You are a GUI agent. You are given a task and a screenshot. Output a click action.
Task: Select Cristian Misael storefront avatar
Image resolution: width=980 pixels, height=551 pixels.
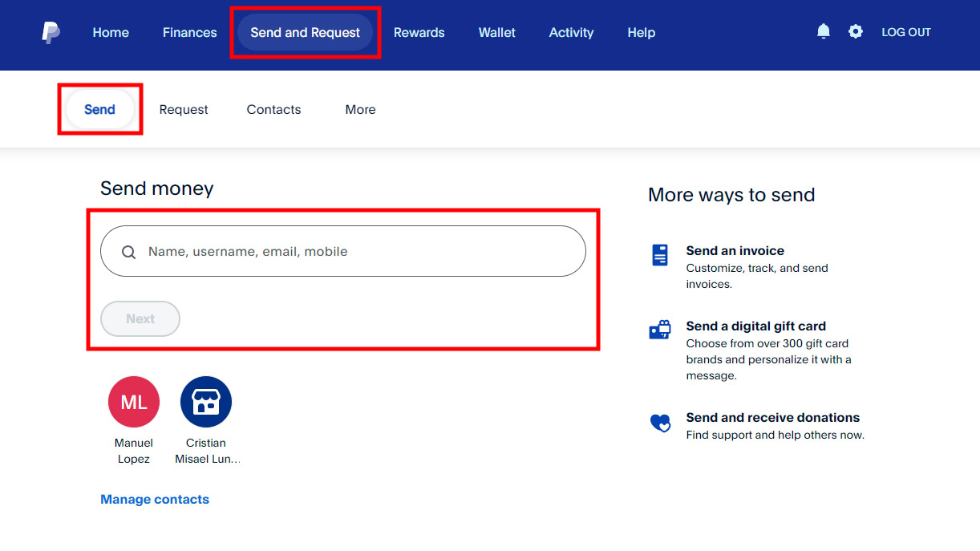[x=206, y=402]
